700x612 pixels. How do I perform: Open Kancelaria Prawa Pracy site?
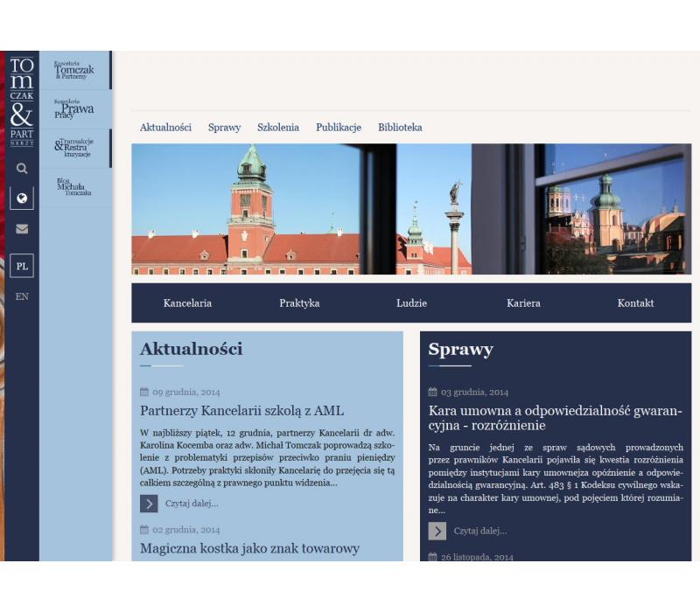pyautogui.click(x=74, y=108)
